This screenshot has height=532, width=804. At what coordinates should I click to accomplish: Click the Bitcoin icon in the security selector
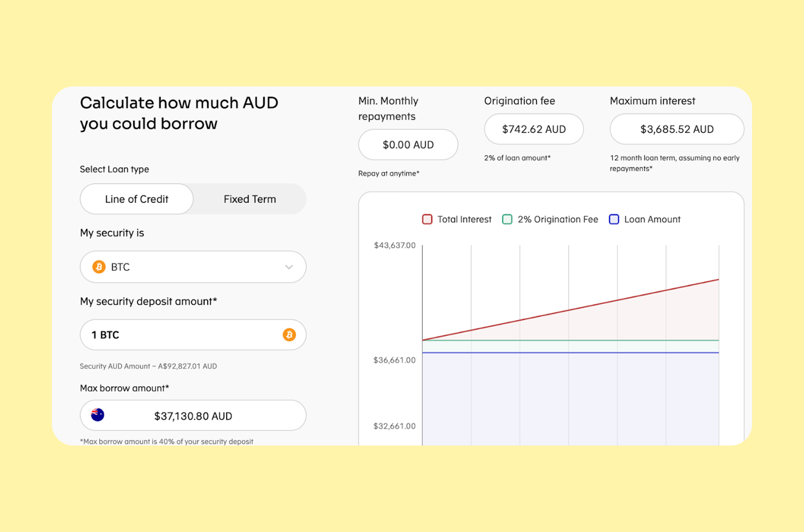[x=99, y=267]
